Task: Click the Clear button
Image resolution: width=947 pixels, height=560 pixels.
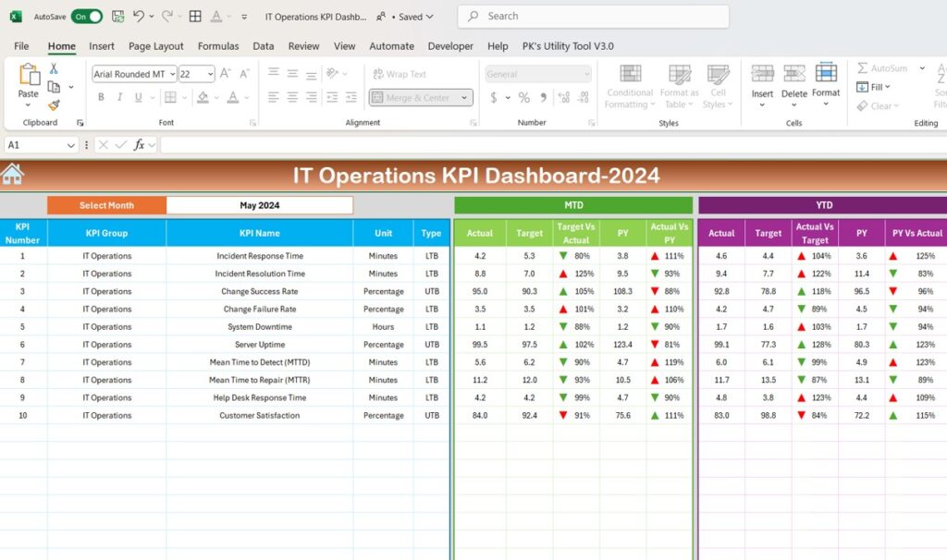Action: pos(879,105)
